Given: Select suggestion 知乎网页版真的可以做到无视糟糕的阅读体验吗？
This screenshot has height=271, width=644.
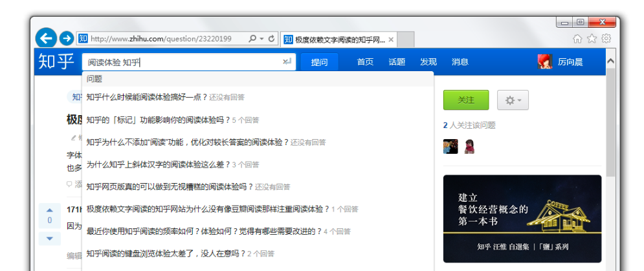Looking at the screenshot, I should (x=258, y=186).
